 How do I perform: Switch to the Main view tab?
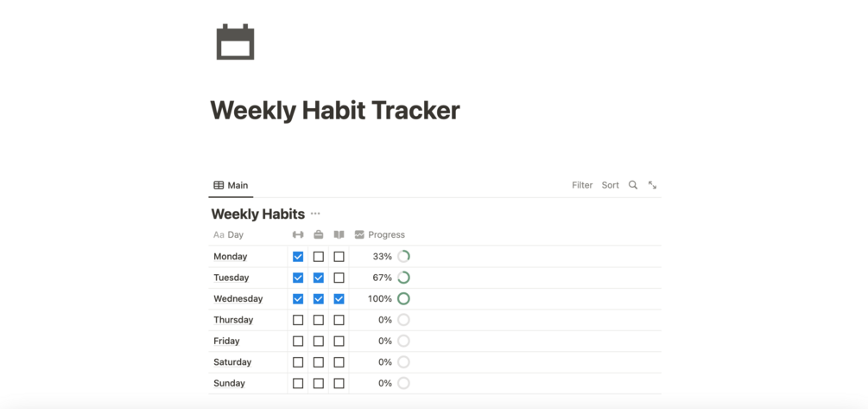click(231, 185)
